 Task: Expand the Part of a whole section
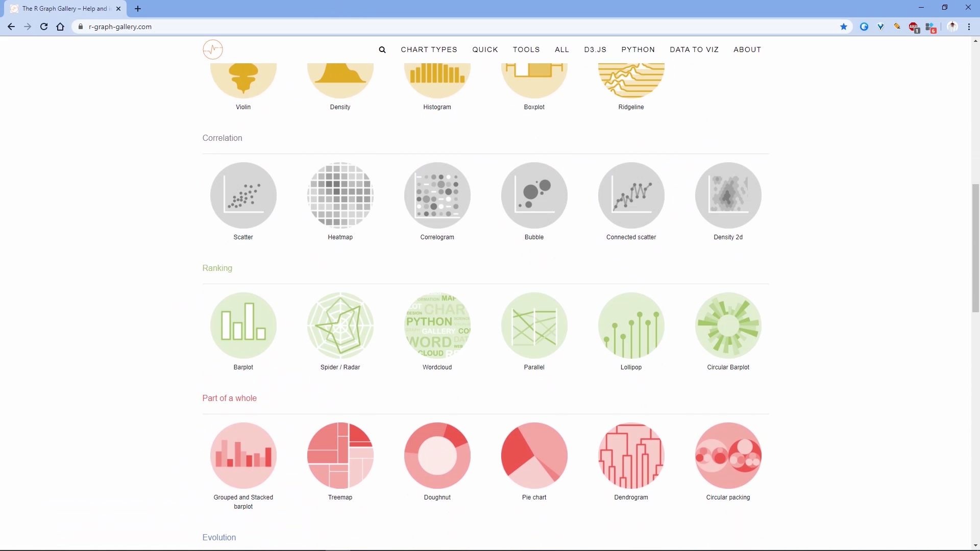[x=230, y=397]
